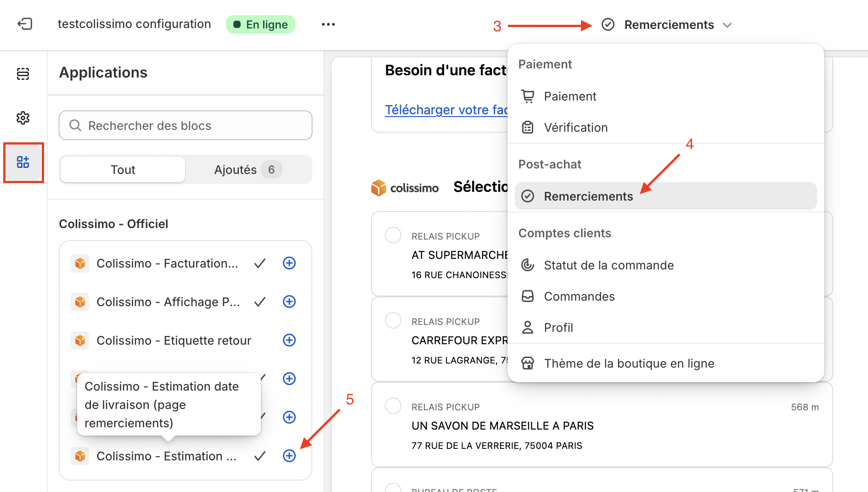Screen dimensions: 868x492
Task: Focus the Rechercher des blocs search field
Action: tap(186, 125)
